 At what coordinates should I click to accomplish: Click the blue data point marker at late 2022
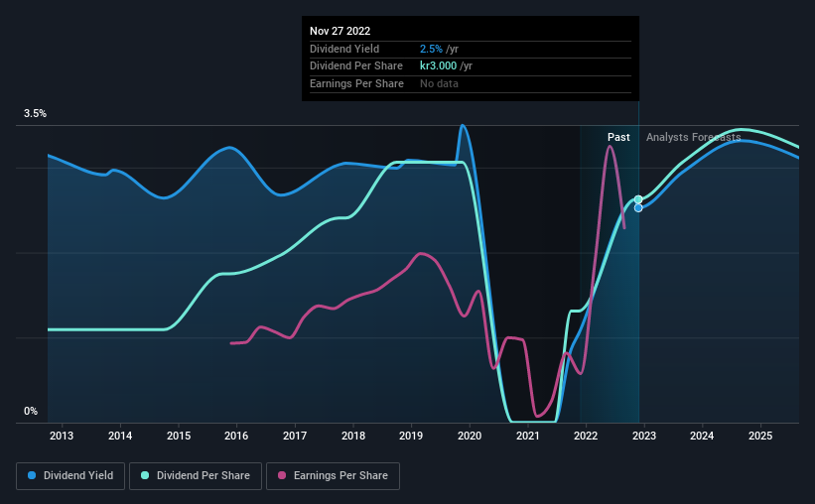tap(638, 208)
